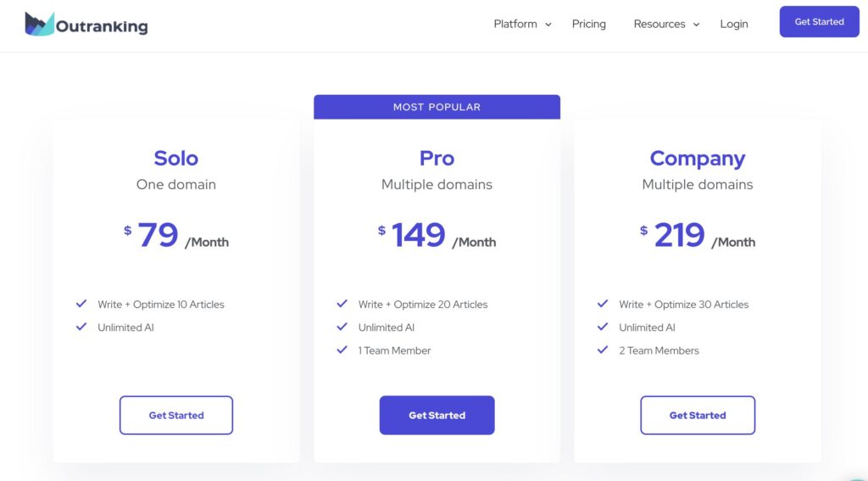Click the Outranking logo icon
This screenshot has width=868, height=481.
(x=39, y=24)
